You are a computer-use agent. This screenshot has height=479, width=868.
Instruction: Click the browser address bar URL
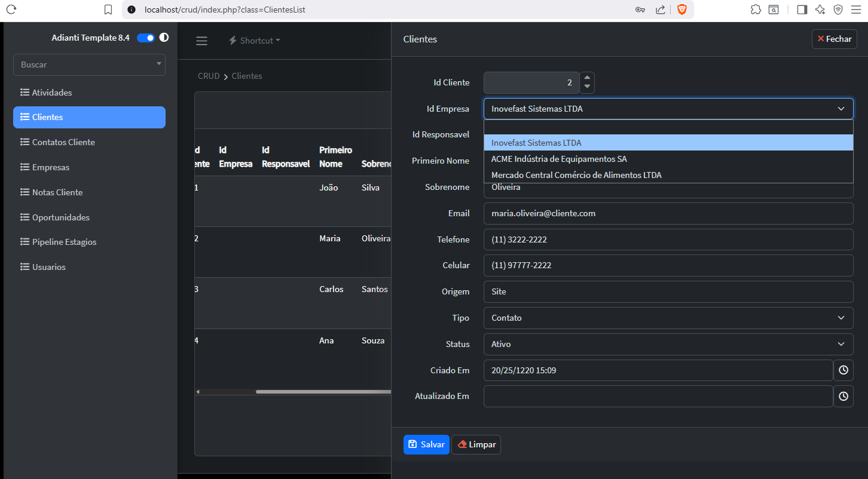[225, 10]
